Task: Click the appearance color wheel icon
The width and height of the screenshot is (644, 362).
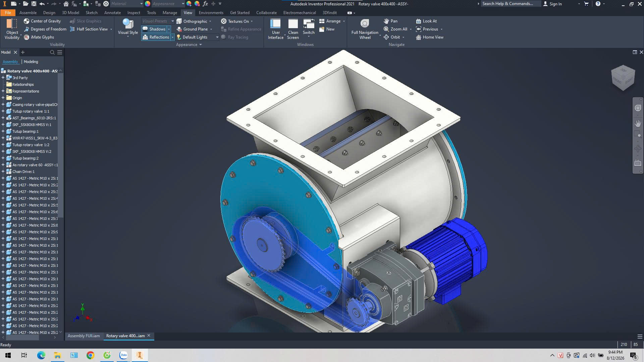Action: click(148, 4)
